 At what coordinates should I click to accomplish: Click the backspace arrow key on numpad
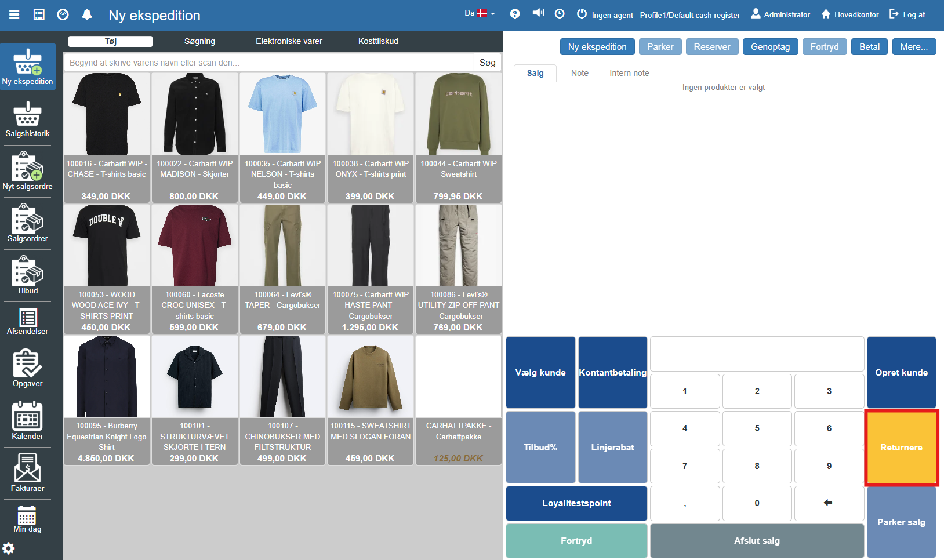829,503
